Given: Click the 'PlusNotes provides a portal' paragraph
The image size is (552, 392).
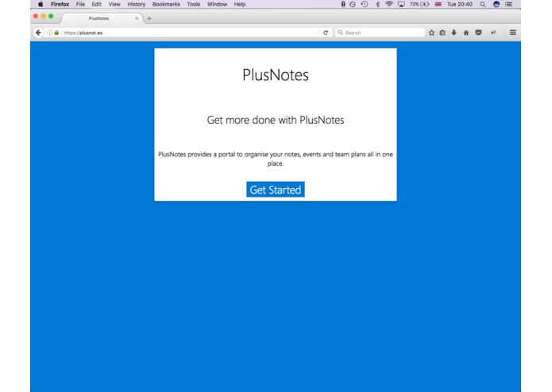Looking at the screenshot, I should tap(276, 159).
